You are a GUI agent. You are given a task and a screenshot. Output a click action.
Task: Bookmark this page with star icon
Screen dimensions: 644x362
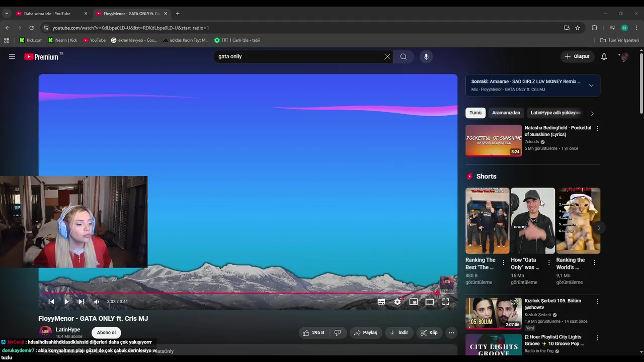(578, 28)
